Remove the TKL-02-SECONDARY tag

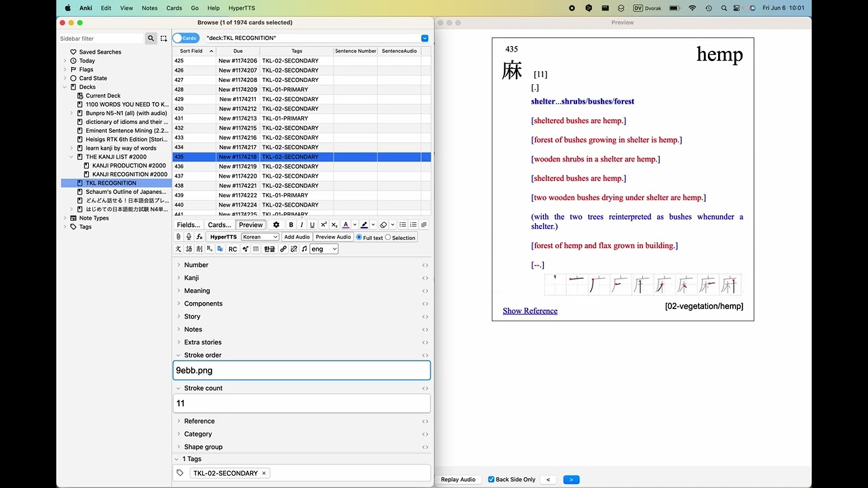(x=264, y=473)
